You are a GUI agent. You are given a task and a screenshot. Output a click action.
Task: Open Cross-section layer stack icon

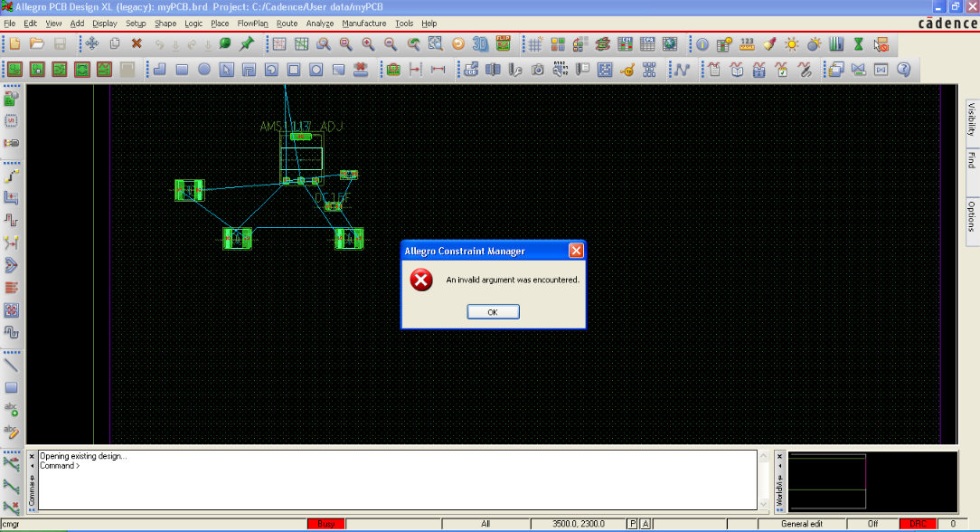602,44
